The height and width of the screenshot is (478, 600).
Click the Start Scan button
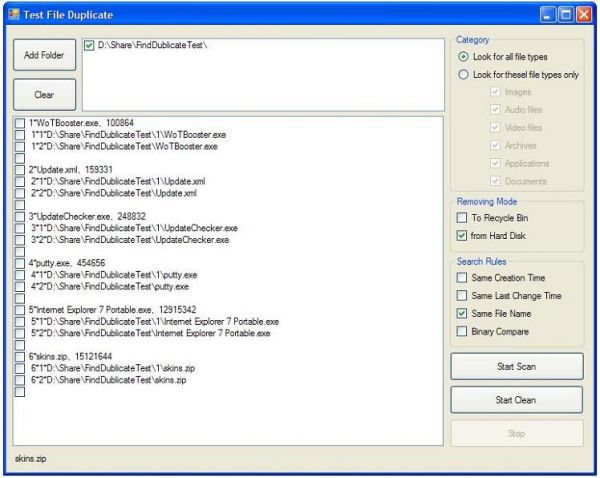coord(517,366)
